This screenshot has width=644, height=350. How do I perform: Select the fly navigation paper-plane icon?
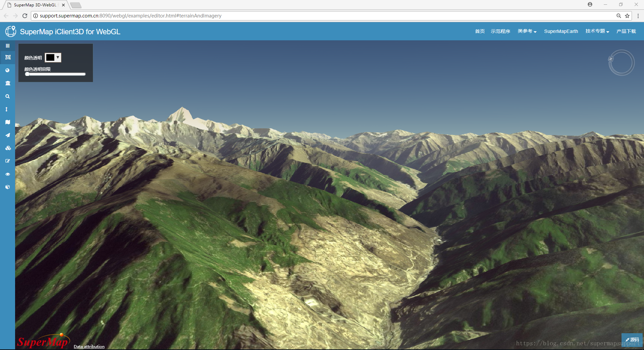coord(7,135)
